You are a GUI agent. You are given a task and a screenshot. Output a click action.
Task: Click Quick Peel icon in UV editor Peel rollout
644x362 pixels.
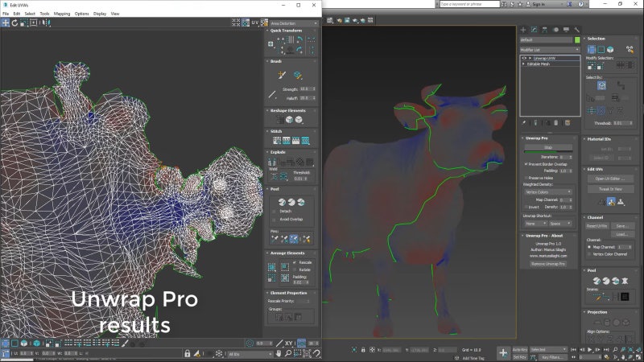[x=282, y=202]
